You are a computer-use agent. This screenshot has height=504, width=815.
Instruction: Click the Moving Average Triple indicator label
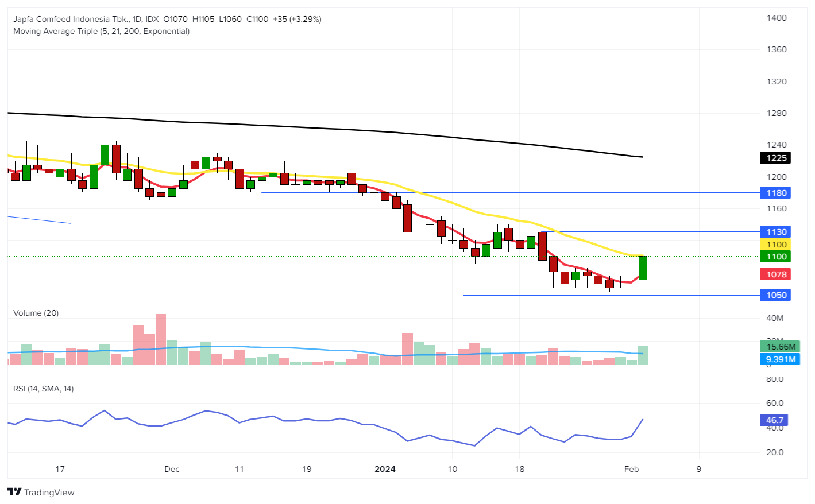pos(101,31)
